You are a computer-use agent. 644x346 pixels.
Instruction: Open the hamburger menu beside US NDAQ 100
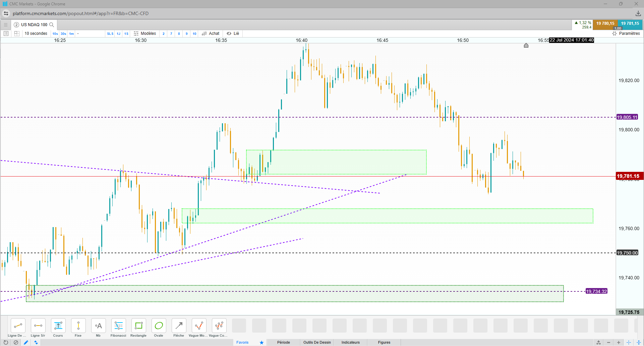6,25
